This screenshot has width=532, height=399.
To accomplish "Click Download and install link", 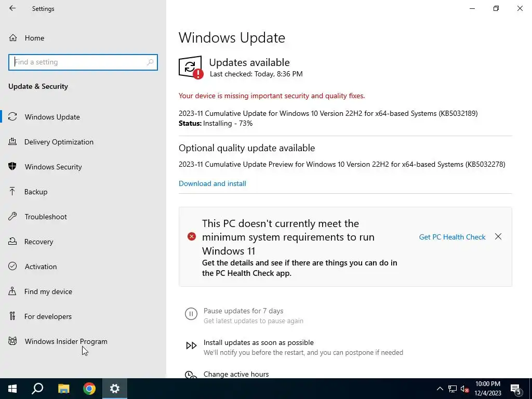I will 212,183.
